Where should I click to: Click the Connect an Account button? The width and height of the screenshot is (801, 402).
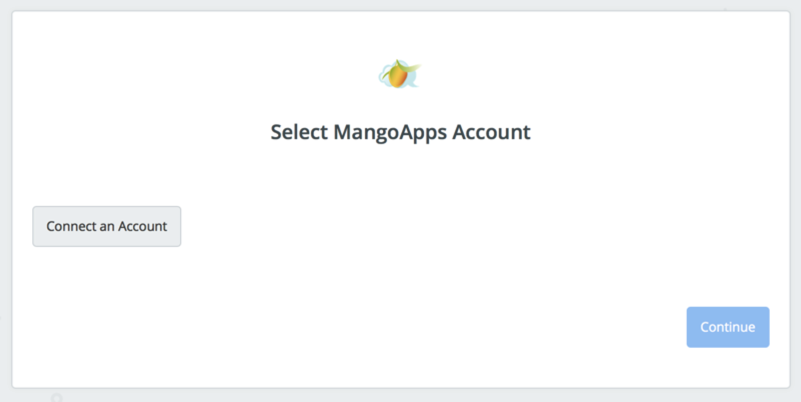tap(107, 226)
